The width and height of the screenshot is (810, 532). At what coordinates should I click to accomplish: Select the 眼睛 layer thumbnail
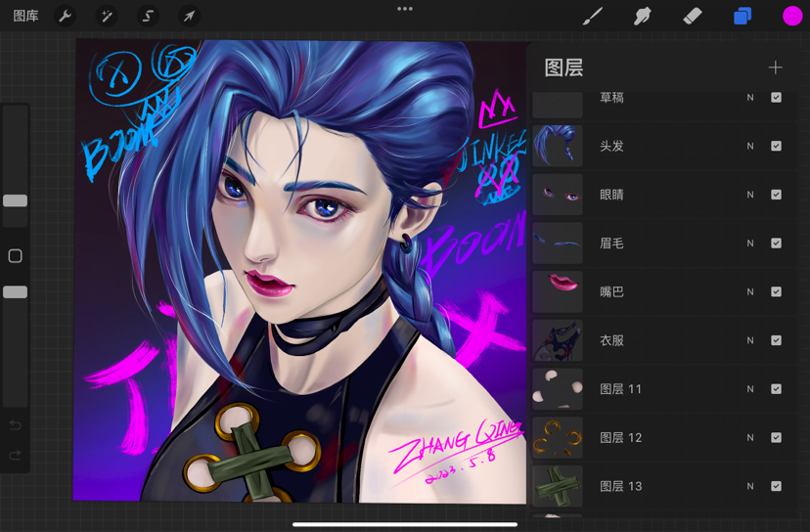coord(558,195)
